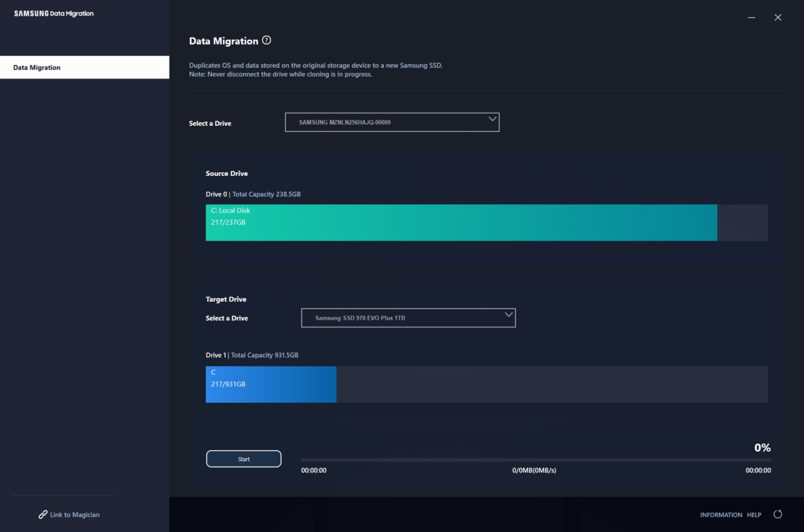Click the remaining time 00:00:00 under 0%

758,471
